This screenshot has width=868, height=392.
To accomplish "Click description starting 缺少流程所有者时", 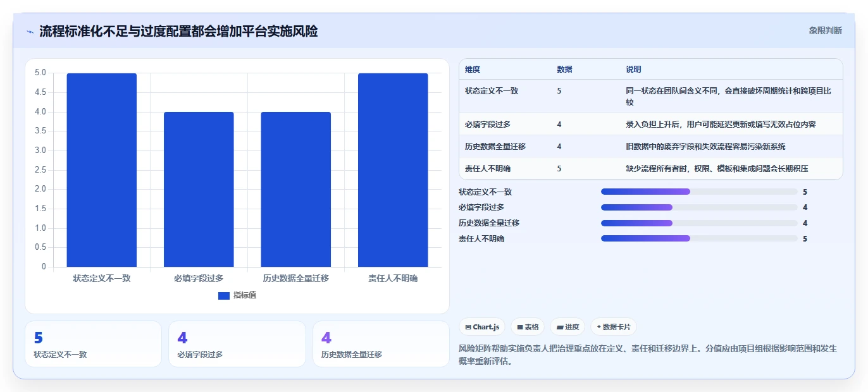I will click(717, 169).
